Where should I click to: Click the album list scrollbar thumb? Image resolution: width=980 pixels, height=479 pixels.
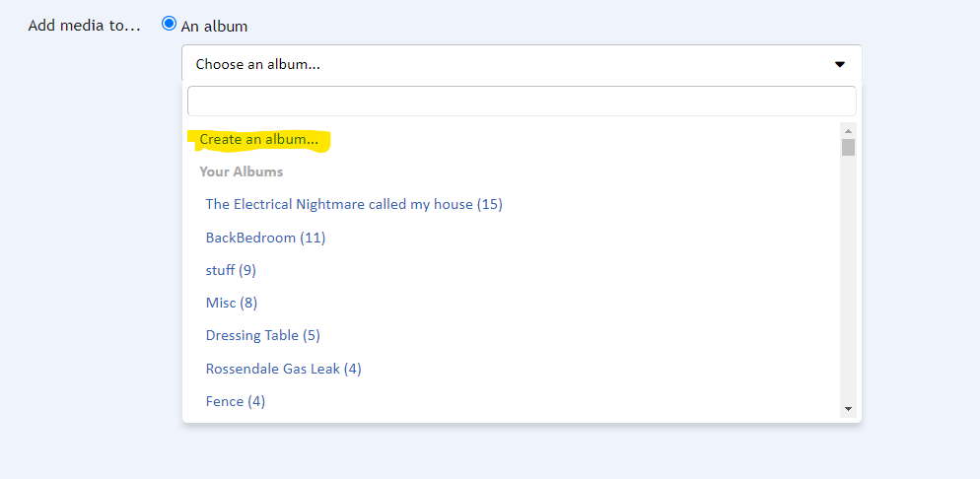point(848,148)
